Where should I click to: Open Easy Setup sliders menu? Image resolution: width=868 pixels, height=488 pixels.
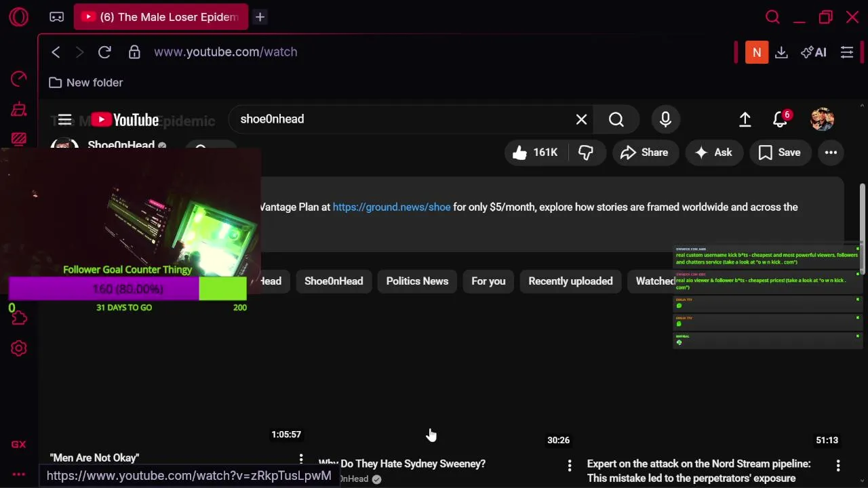click(847, 52)
